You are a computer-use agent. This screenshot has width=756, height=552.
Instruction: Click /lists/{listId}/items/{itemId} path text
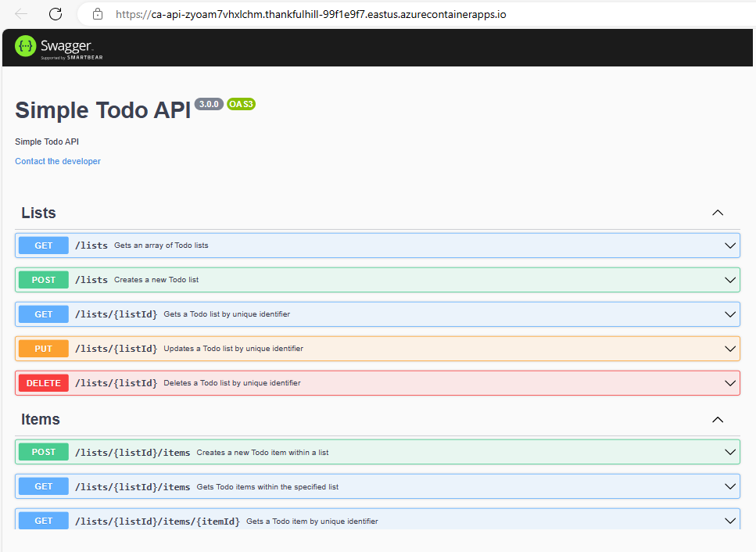(x=157, y=522)
